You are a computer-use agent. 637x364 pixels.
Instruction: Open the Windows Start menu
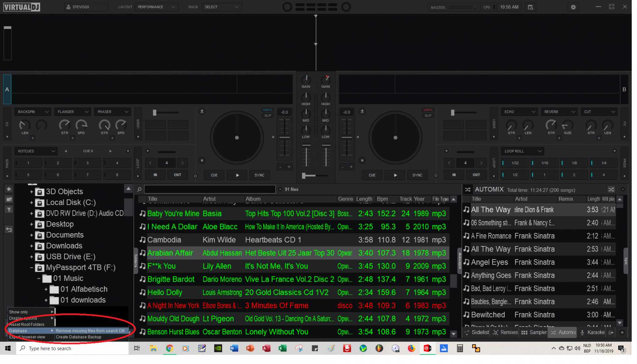8,348
